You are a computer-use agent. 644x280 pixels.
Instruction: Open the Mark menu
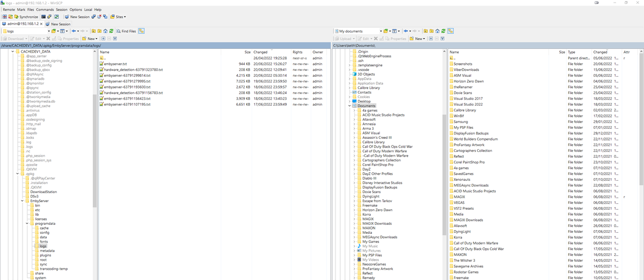(21, 10)
